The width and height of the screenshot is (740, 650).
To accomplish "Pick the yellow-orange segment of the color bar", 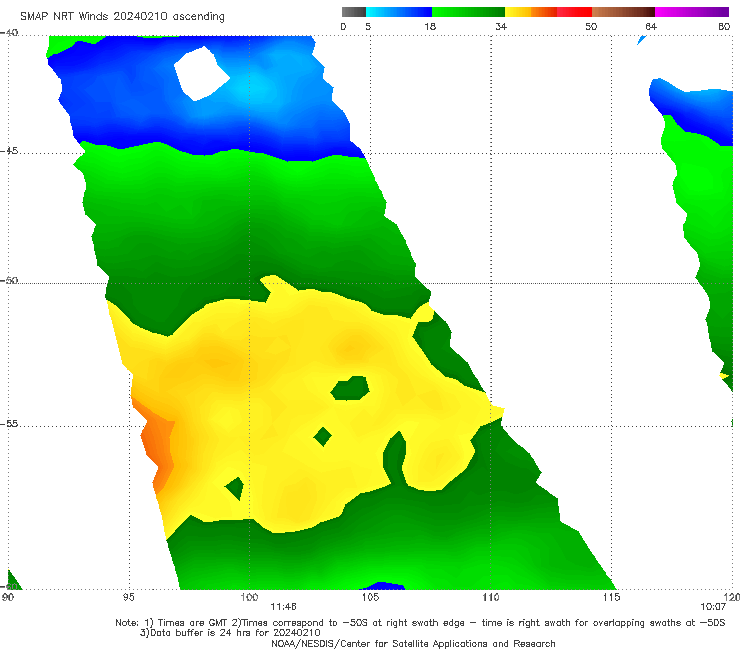I will [x=530, y=12].
